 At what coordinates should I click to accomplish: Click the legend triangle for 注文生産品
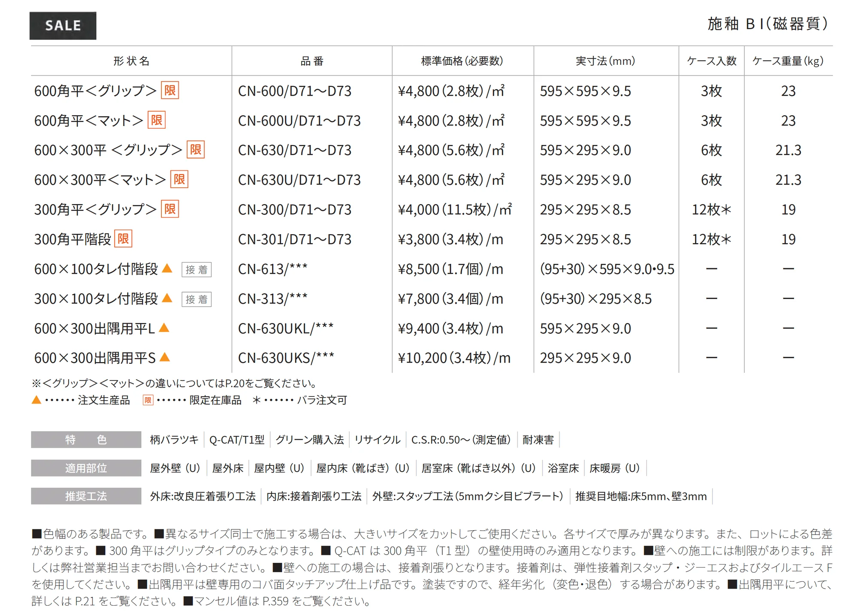coord(36,400)
